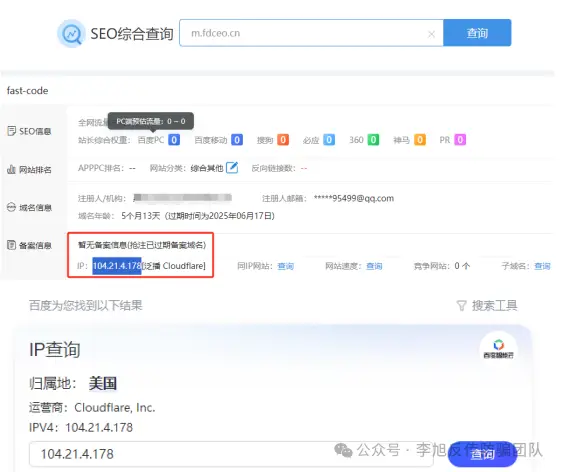
Task: Click the 百度PC weight badge 0
Action: tap(174, 140)
